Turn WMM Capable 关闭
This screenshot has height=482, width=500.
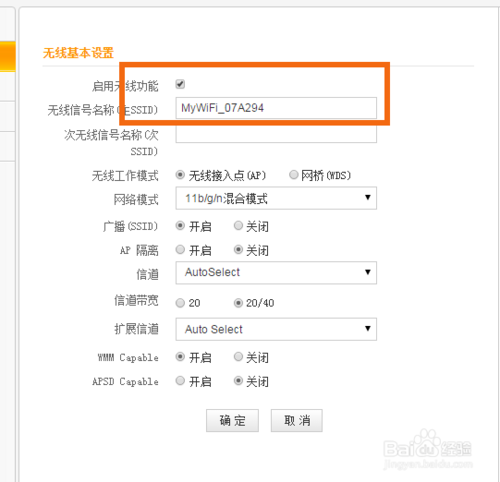click(x=238, y=357)
